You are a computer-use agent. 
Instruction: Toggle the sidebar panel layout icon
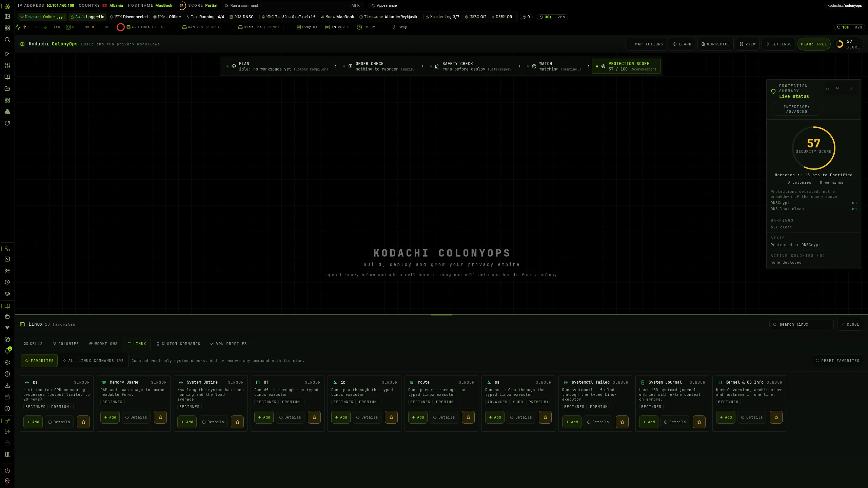pos(7,17)
